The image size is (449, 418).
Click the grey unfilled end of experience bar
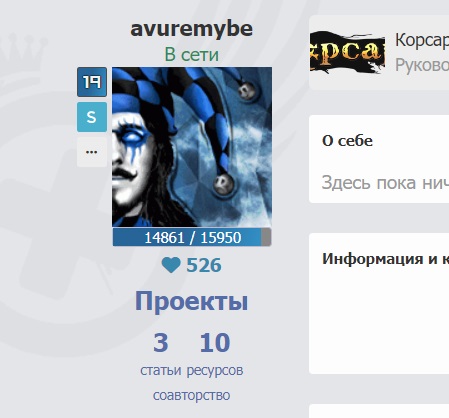pos(266,237)
